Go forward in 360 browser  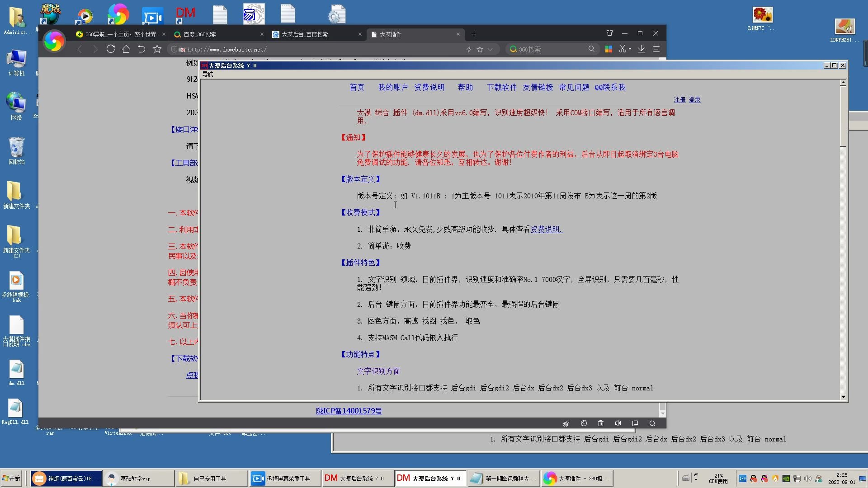click(95, 49)
